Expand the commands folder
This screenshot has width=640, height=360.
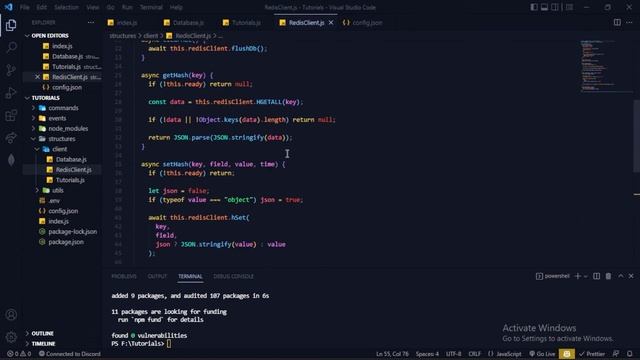coord(63,108)
